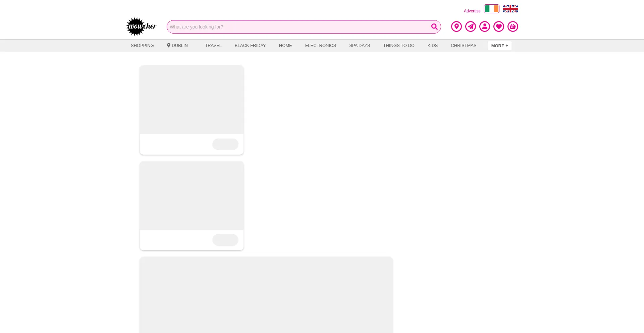Viewport: 644px width, 333px height.
Task: Select the Electronics category
Action: 320,46
